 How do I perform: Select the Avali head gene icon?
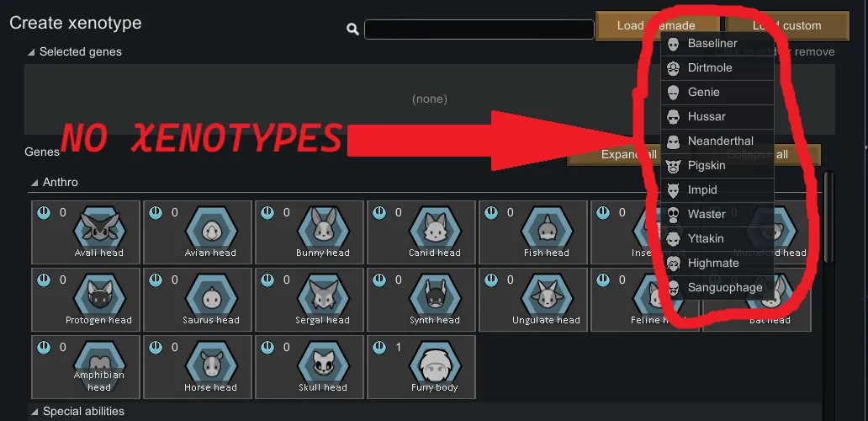(86, 232)
